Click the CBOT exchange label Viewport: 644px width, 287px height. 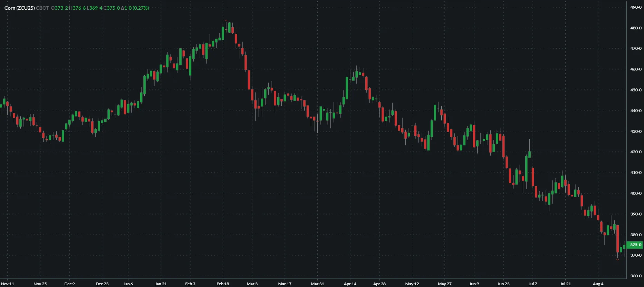point(42,8)
